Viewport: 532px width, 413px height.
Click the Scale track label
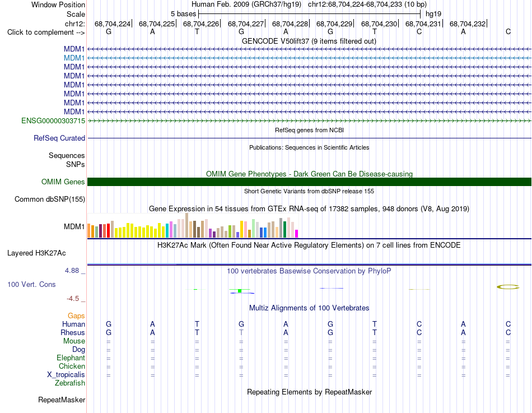coord(76,14)
